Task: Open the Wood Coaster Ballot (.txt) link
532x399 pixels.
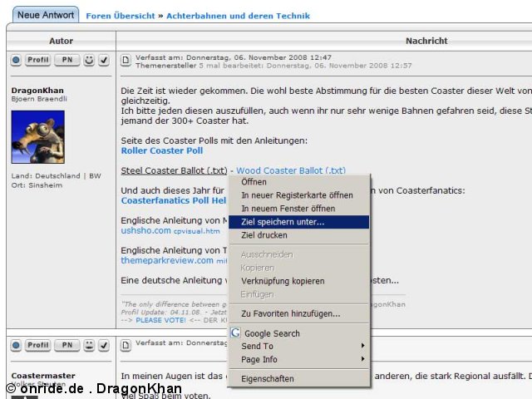Action: pos(291,170)
